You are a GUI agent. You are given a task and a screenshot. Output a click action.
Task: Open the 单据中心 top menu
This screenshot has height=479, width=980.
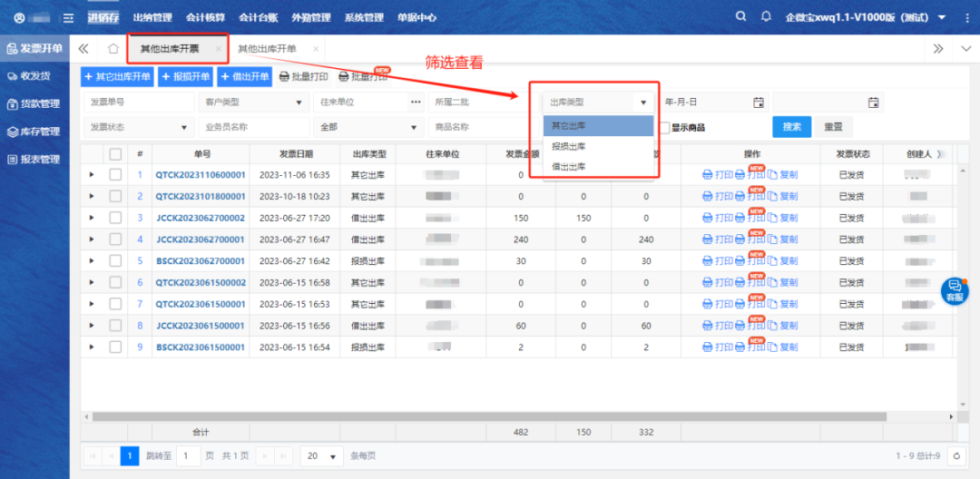coord(416,17)
